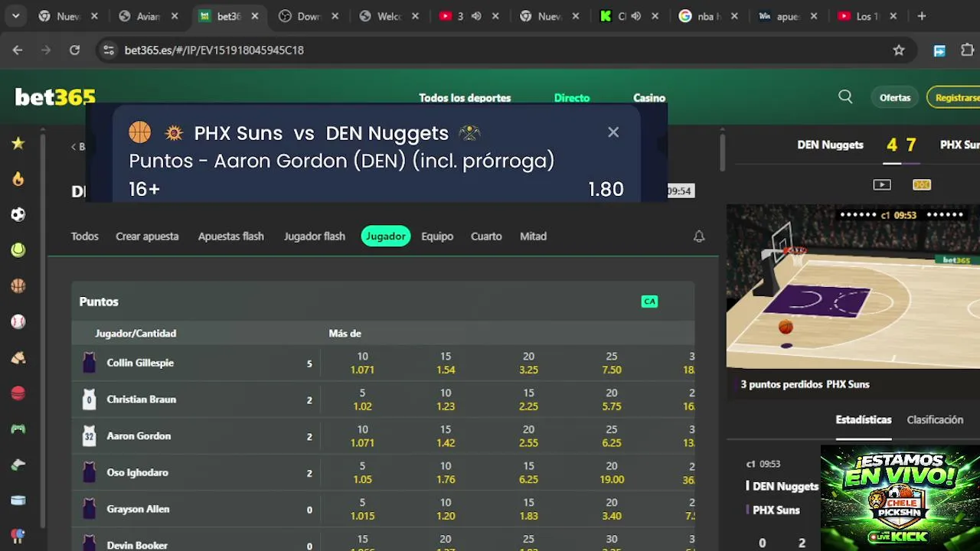Select the Mitad tab
The width and height of the screenshot is (980, 551).
coord(533,236)
